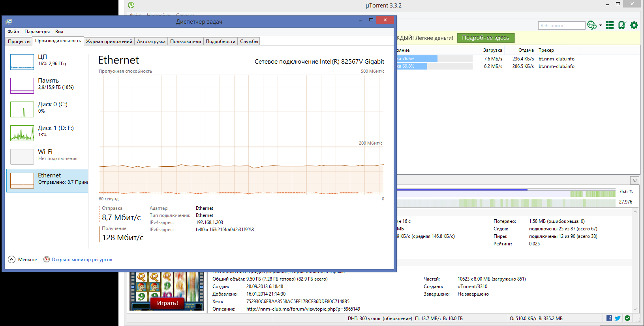Screen dimensions: 644x326
Task: Click the green network status checkmark icon
Action: pos(627,318)
